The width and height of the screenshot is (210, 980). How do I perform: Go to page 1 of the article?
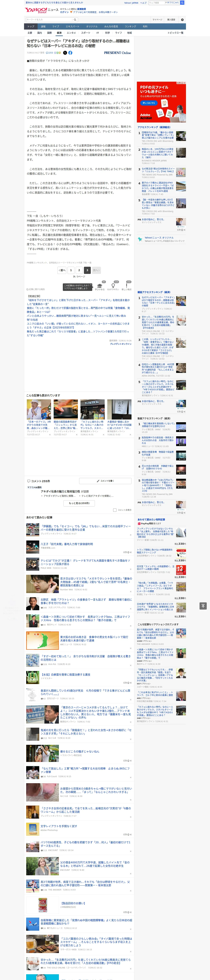click(70, 270)
